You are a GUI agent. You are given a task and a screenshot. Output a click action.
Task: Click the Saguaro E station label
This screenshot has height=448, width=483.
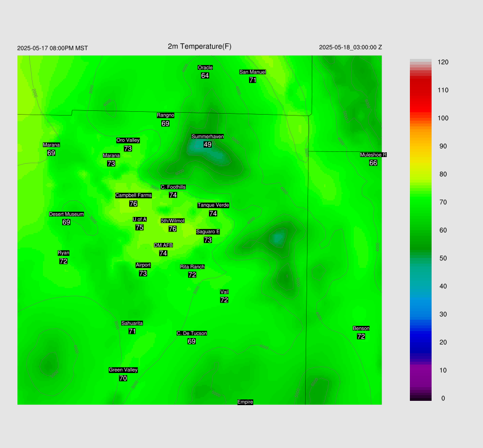point(208,232)
